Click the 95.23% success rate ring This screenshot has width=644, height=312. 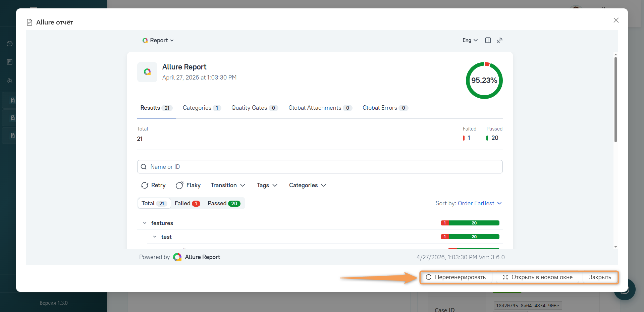pyautogui.click(x=484, y=81)
